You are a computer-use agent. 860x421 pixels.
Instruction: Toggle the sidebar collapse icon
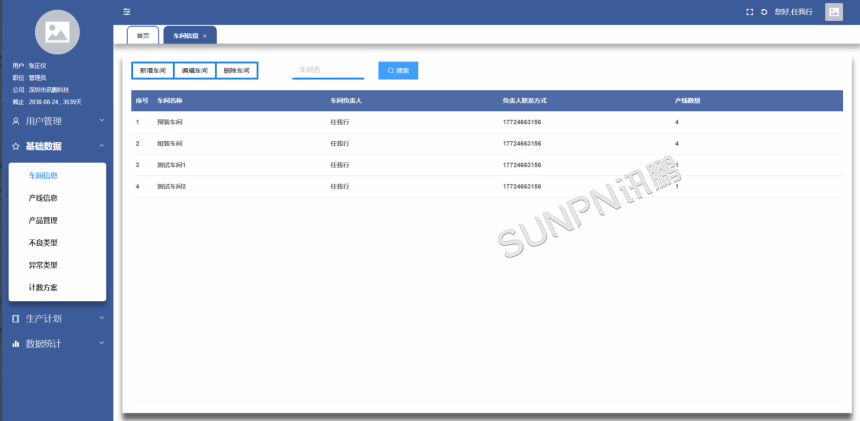click(x=127, y=12)
